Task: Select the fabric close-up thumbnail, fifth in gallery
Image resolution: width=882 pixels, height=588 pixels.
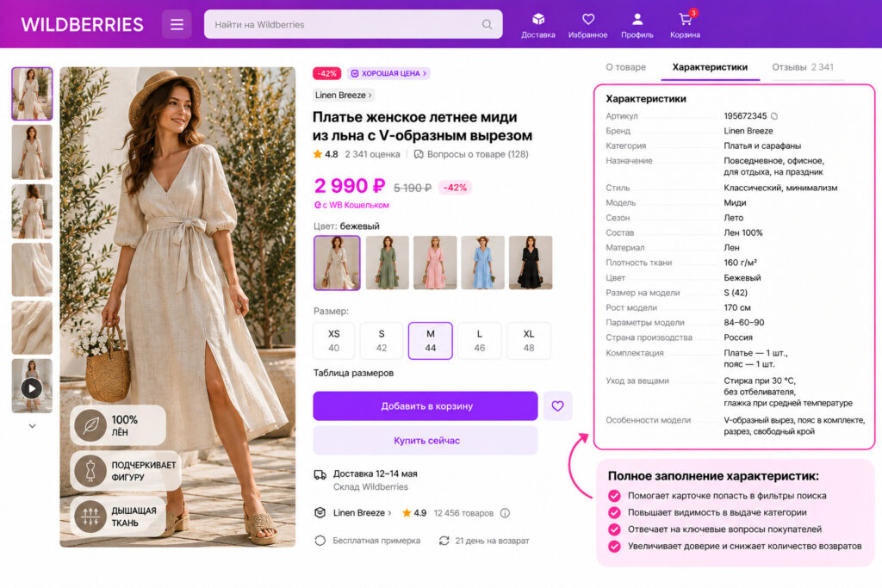Action: pos(32,328)
